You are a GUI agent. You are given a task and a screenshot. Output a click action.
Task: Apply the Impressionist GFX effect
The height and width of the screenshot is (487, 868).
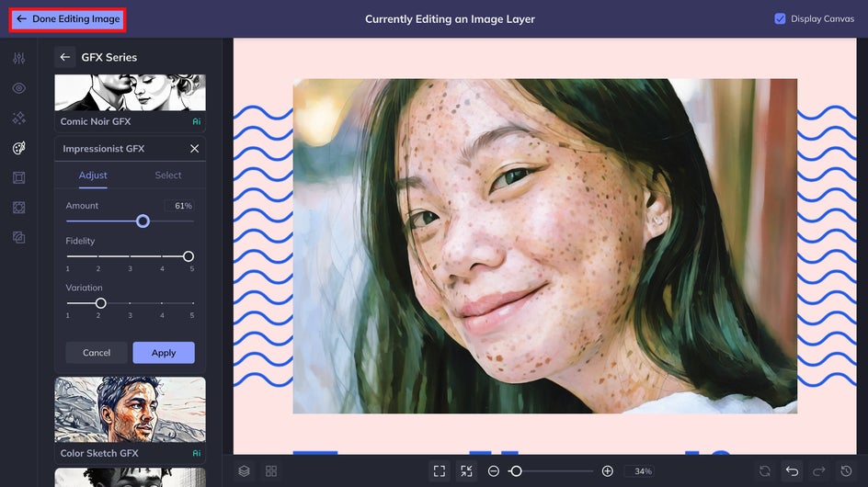pyautogui.click(x=164, y=353)
